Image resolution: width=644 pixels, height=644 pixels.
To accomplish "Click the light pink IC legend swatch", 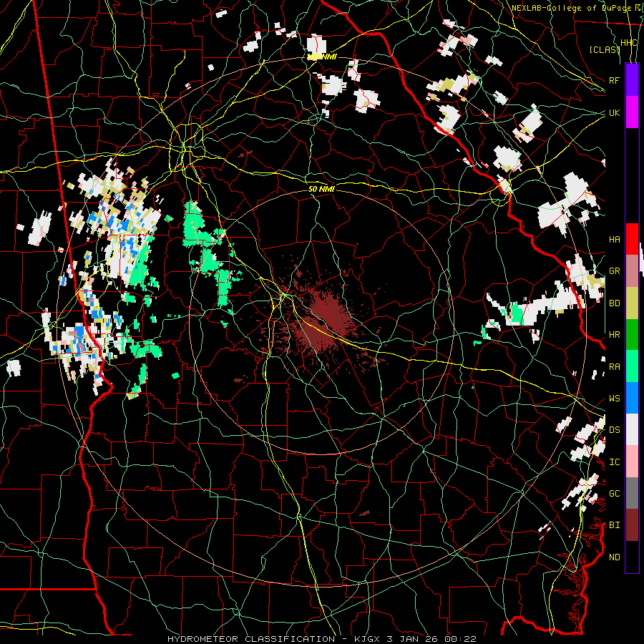I will (x=632, y=462).
